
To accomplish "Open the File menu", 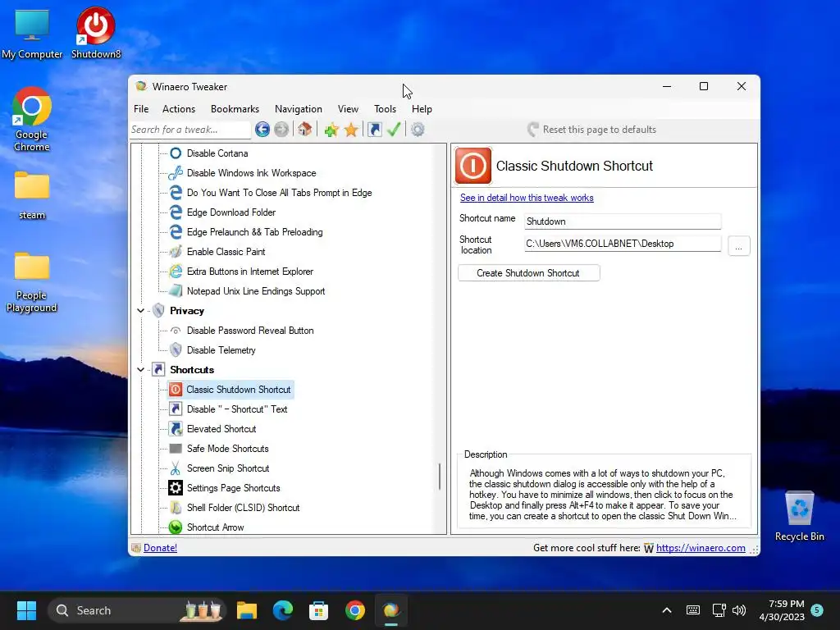I will 141,109.
